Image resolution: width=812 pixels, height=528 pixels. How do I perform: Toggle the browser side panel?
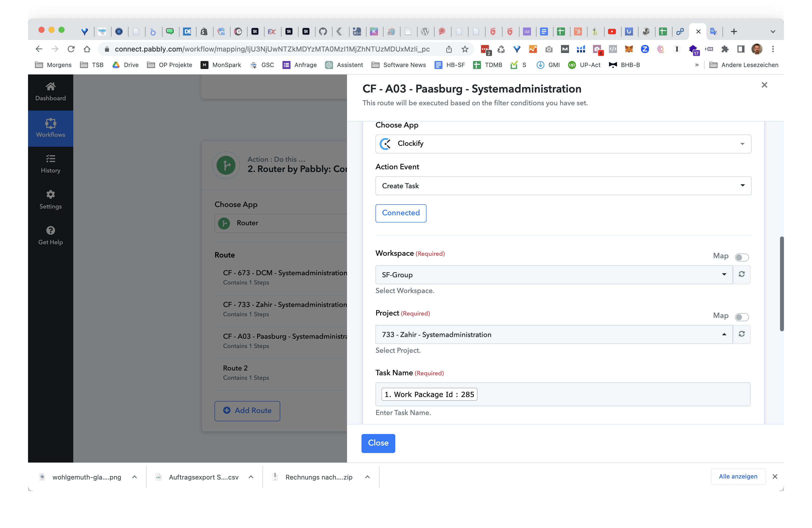click(x=741, y=49)
